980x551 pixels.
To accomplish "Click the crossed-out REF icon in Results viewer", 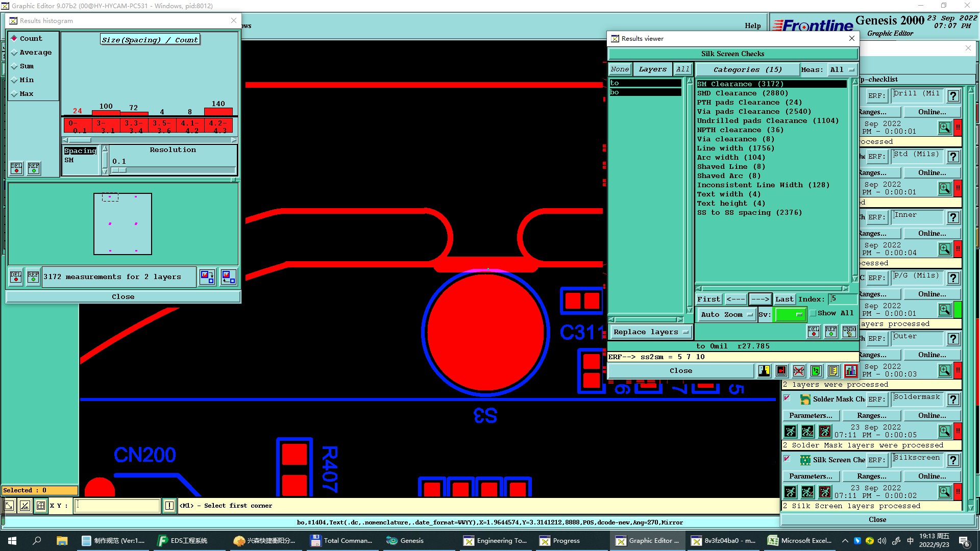I will click(799, 371).
